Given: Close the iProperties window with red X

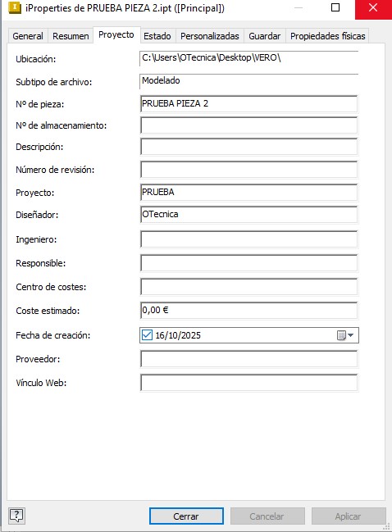Looking at the screenshot, I should point(373,8).
